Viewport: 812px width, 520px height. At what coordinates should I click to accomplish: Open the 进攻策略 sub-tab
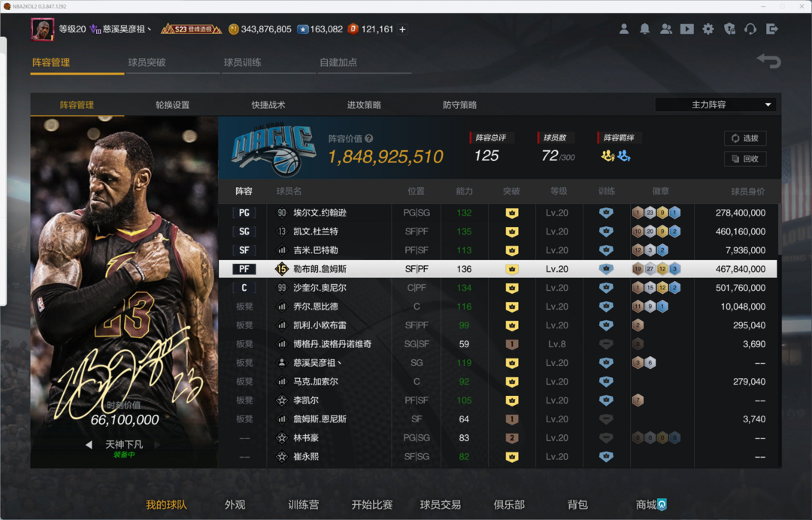coord(364,105)
